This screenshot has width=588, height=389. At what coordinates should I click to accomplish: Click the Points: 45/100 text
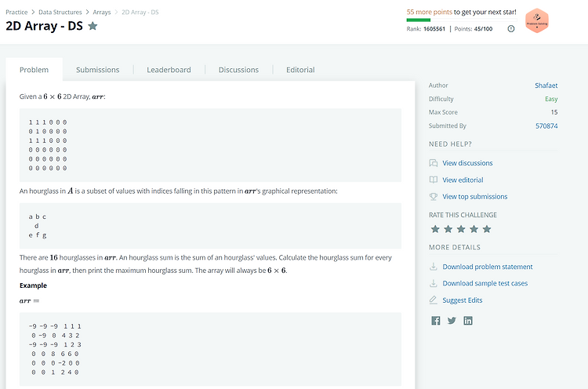[474, 29]
